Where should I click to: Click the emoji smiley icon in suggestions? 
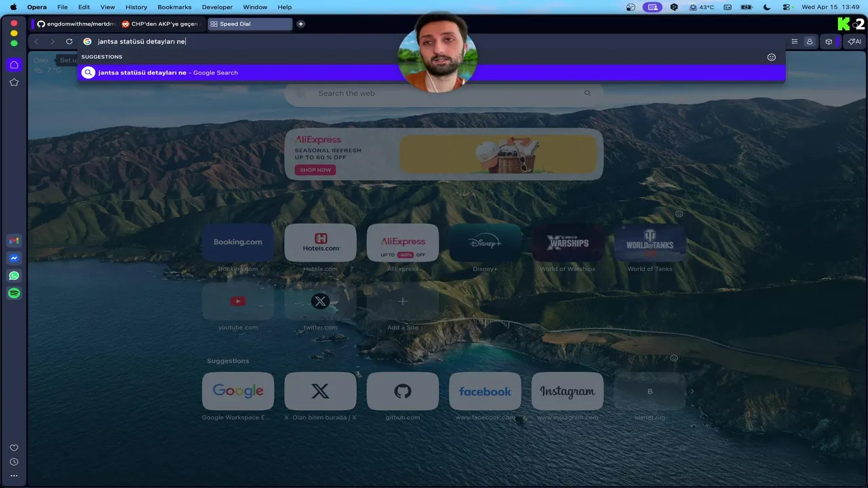(771, 57)
